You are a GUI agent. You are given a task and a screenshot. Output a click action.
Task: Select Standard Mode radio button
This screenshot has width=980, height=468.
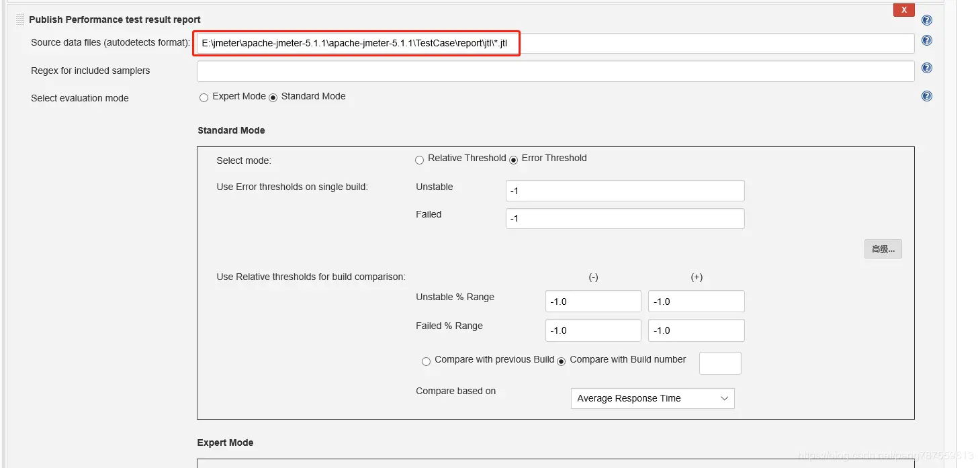tap(273, 98)
